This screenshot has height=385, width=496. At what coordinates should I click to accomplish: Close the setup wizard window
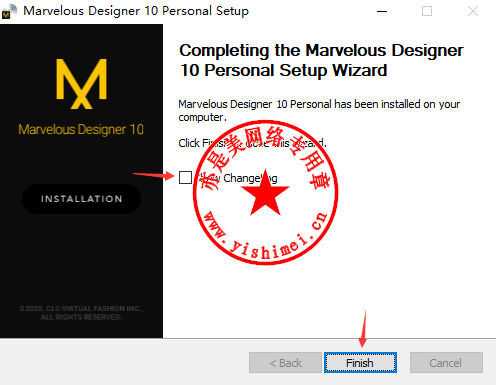[473, 11]
